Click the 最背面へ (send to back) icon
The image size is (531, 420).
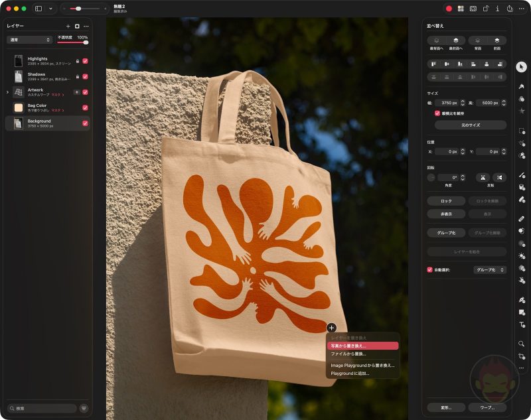pos(437,40)
